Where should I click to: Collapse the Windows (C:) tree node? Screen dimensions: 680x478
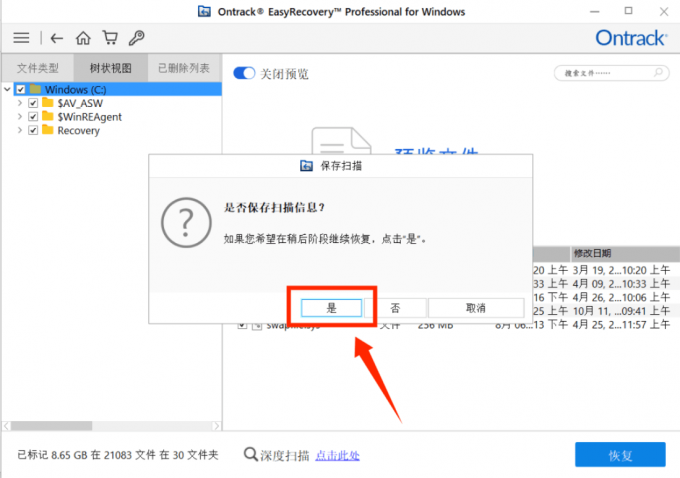click(7, 89)
